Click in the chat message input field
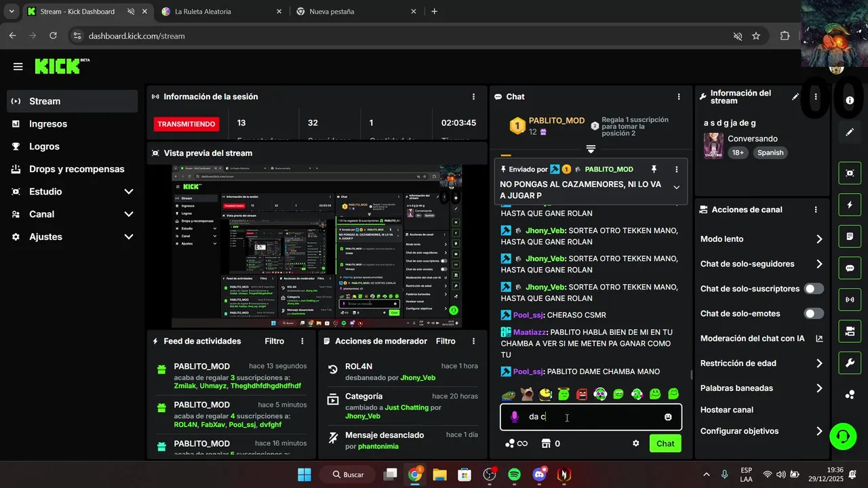Screen dimensions: 868x488 pyautogui.click(x=591, y=417)
